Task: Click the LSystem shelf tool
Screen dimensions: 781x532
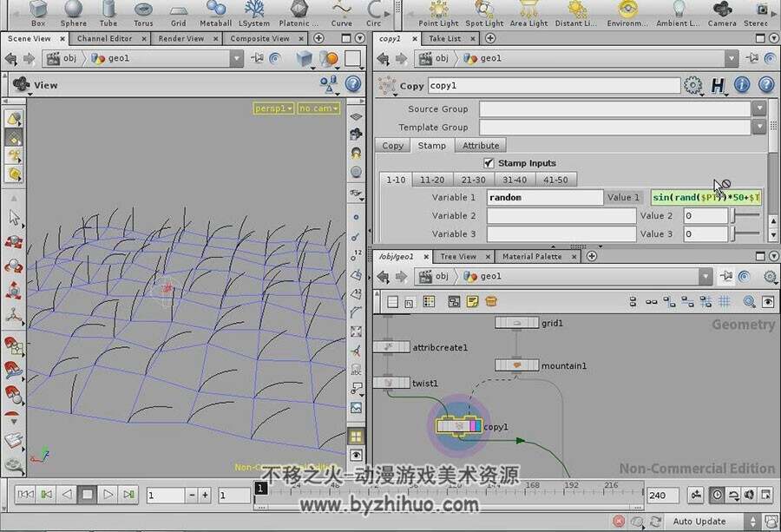Action: coord(254,13)
